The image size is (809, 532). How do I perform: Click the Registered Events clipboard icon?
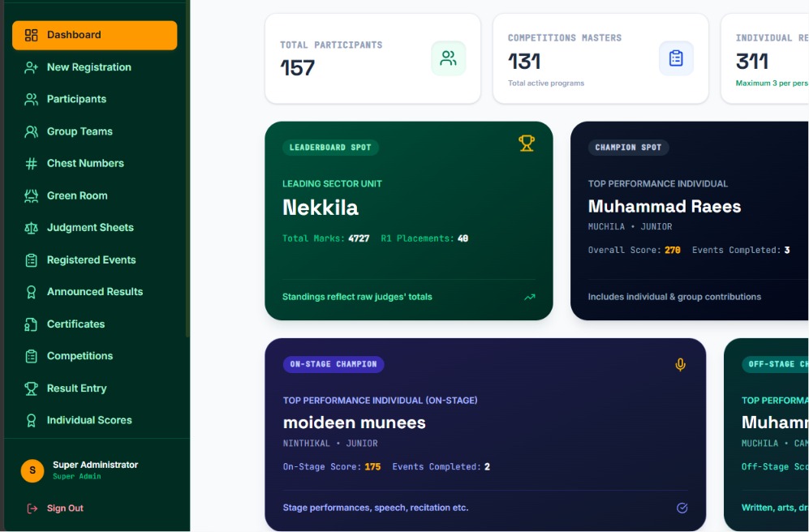pyautogui.click(x=31, y=260)
